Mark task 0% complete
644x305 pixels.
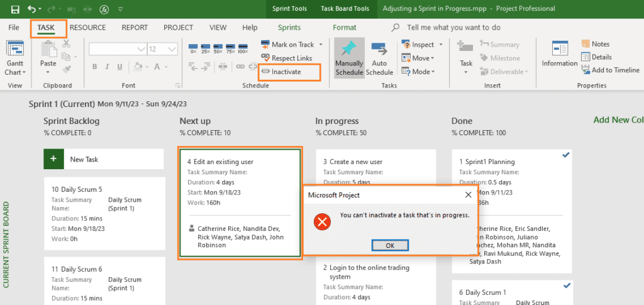(x=194, y=48)
